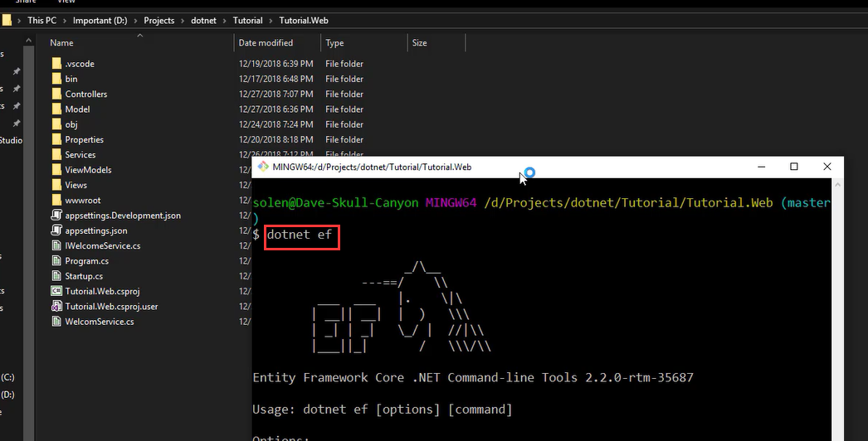Click the folder icon in the address bar
Viewport: 868px width, 441px height.
(7, 21)
